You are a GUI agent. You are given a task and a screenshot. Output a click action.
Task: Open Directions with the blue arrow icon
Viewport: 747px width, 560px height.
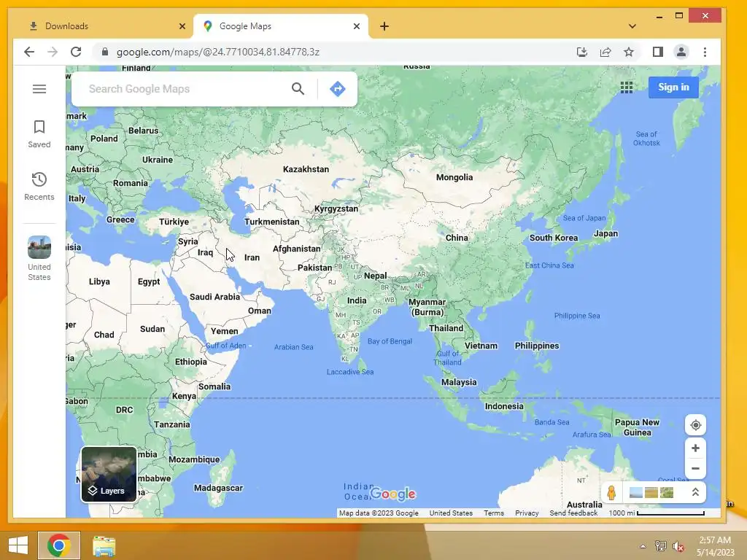coord(337,88)
